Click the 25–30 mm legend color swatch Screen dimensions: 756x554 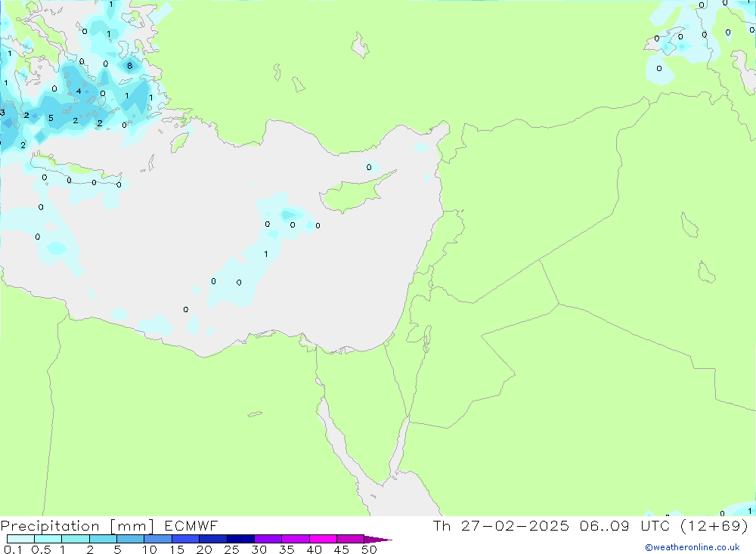(240, 539)
